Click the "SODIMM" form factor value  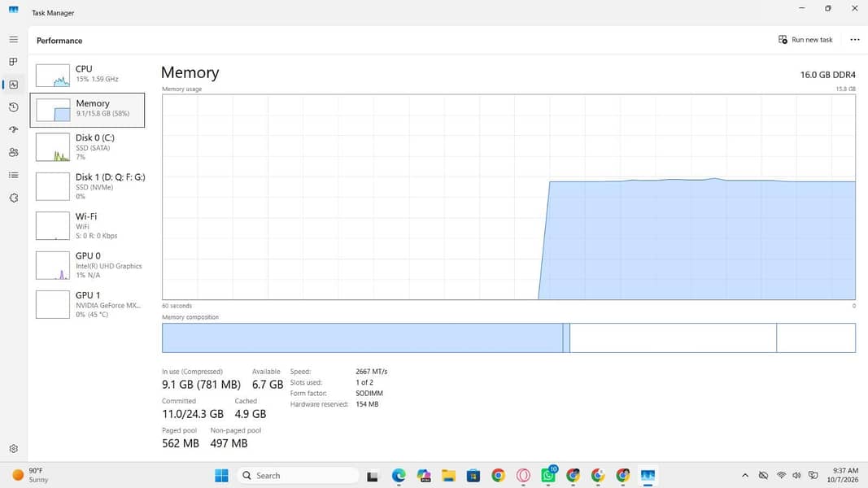[369, 394]
